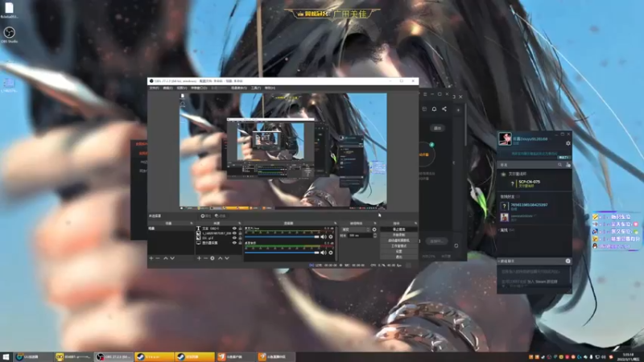
Task: Click the Studio Mode button
Action: (398, 246)
